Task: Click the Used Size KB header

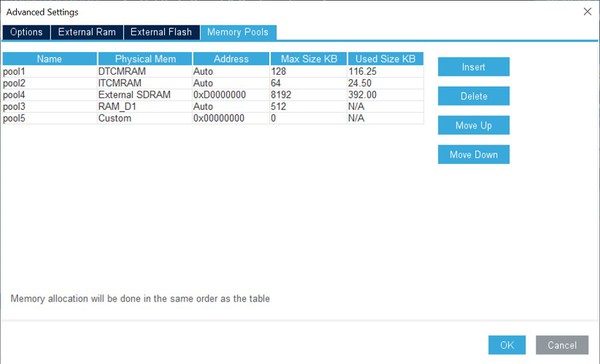Action: (385, 59)
